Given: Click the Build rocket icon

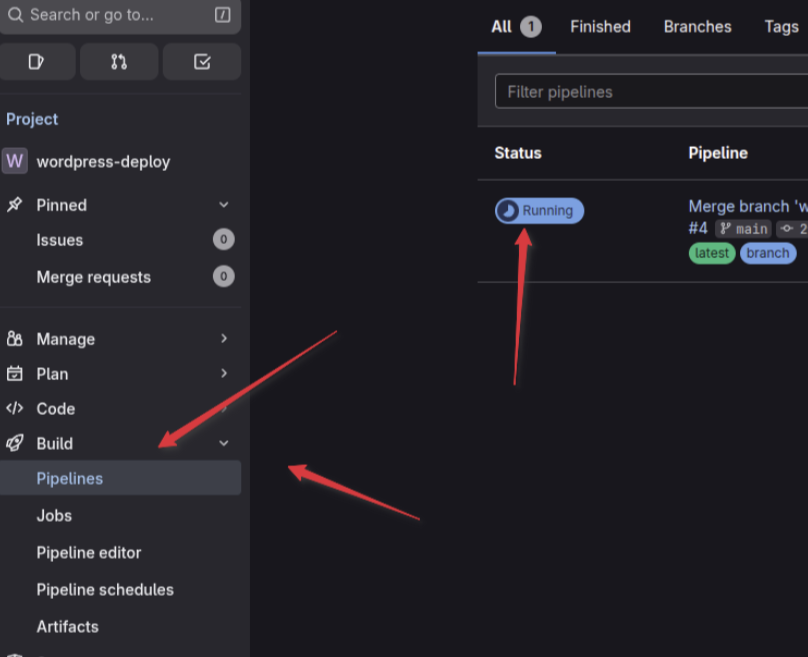Looking at the screenshot, I should click(14, 443).
